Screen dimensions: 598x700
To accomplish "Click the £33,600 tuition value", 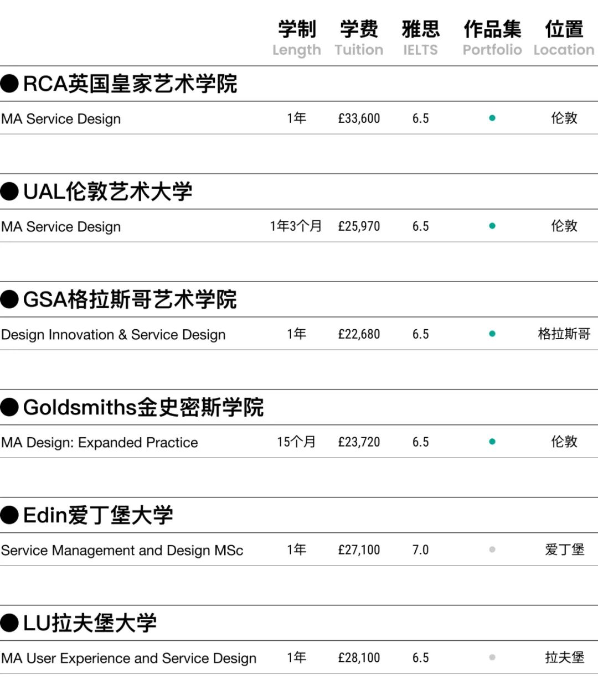I will pyautogui.click(x=359, y=118).
